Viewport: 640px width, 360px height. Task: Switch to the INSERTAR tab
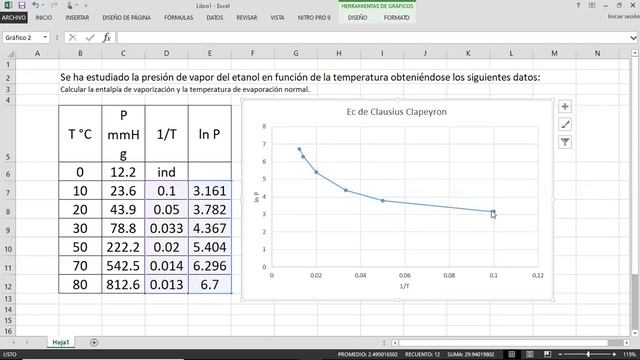click(77, 18)
